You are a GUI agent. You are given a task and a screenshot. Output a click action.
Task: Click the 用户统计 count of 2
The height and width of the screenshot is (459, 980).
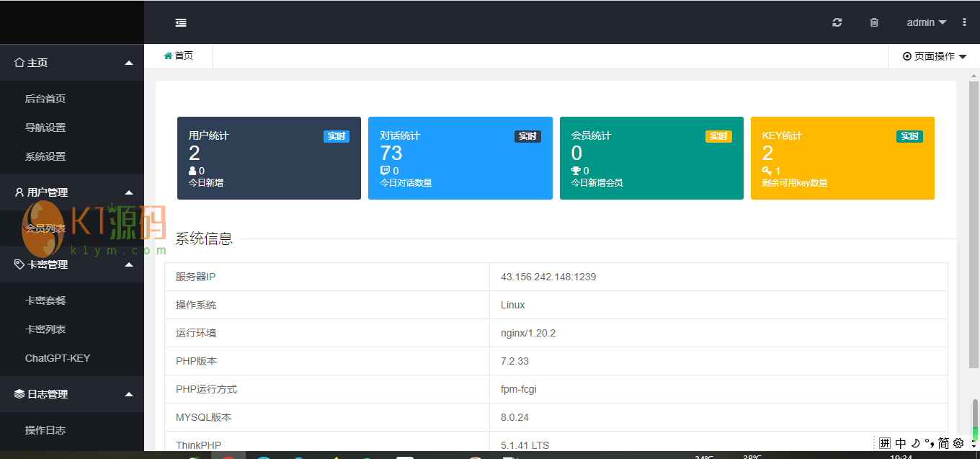(x=195, y=153)
